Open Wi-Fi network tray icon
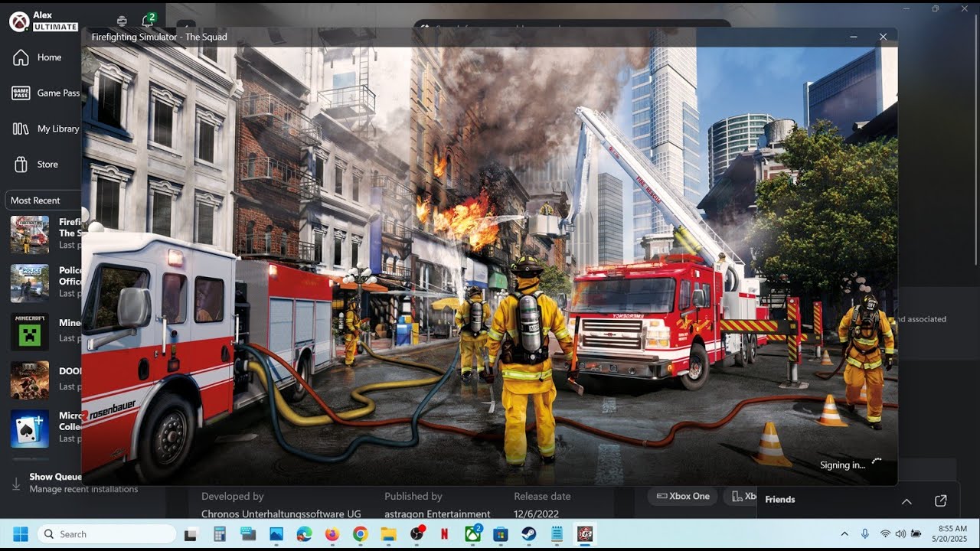The height and width of the screenshot is (551, 980). [x=886, y=534]
